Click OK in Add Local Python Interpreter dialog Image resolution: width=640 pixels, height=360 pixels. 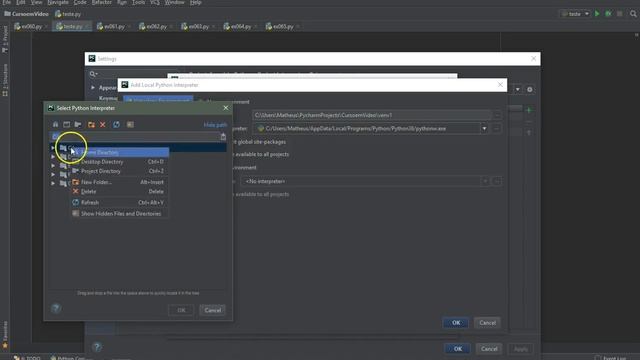coord(456,323)
